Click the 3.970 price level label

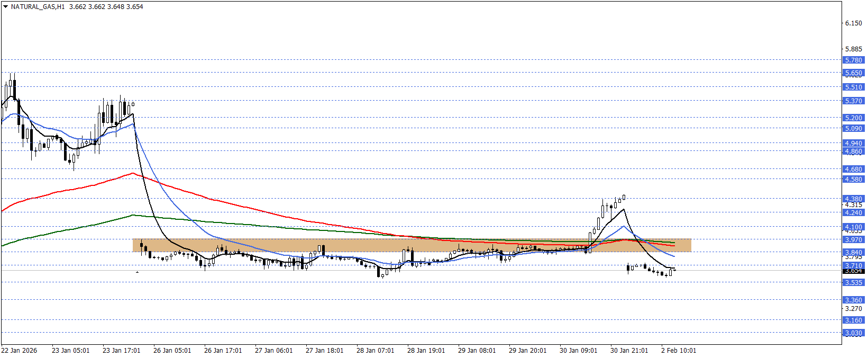point(853,240)
